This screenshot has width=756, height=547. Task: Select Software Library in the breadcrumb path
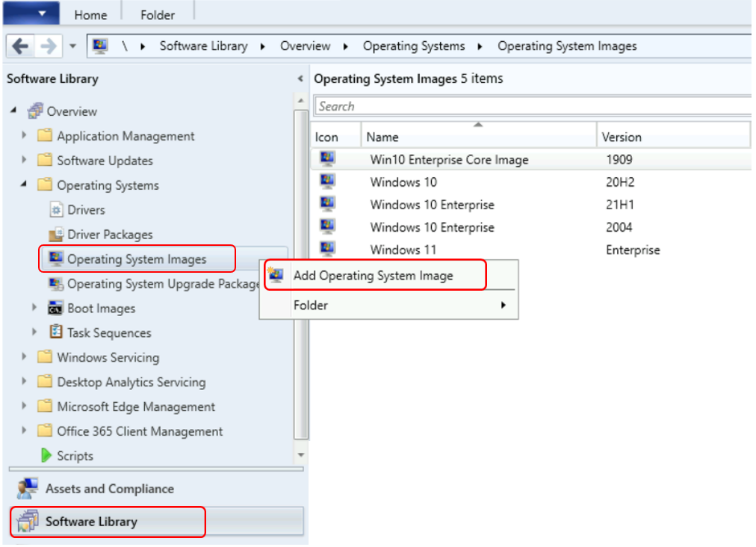click(x=203, y=46)
